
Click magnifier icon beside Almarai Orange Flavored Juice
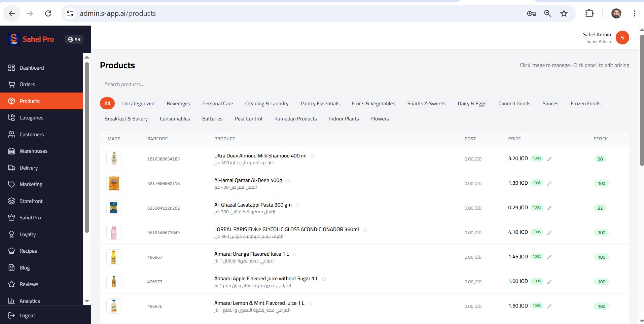[x=295, y=255]
